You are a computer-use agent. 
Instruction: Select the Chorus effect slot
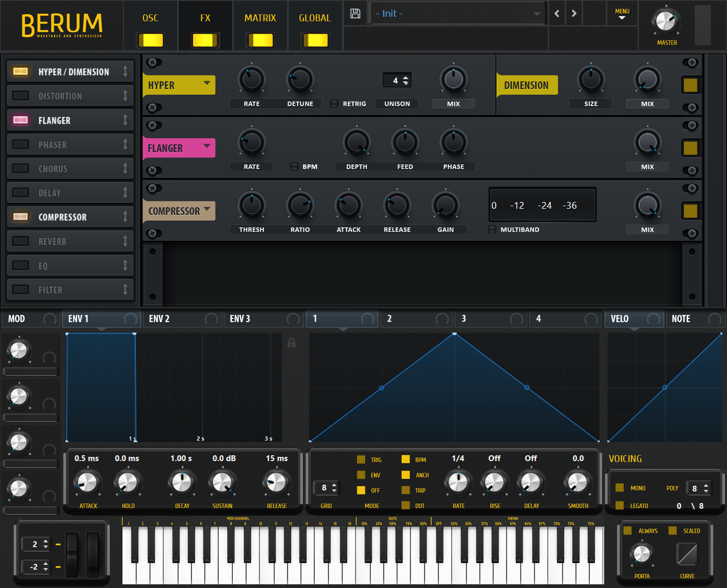pos(70,168)
